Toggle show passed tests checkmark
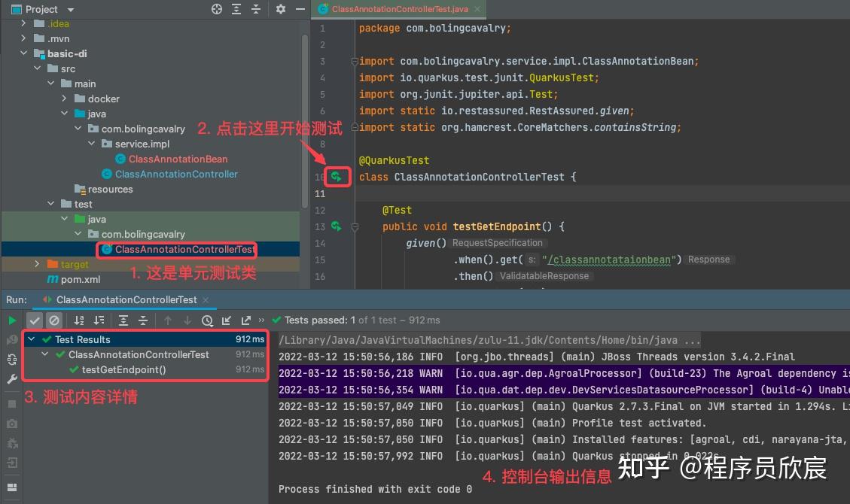Viewport: 850px width, 504px height. point(34,320)
